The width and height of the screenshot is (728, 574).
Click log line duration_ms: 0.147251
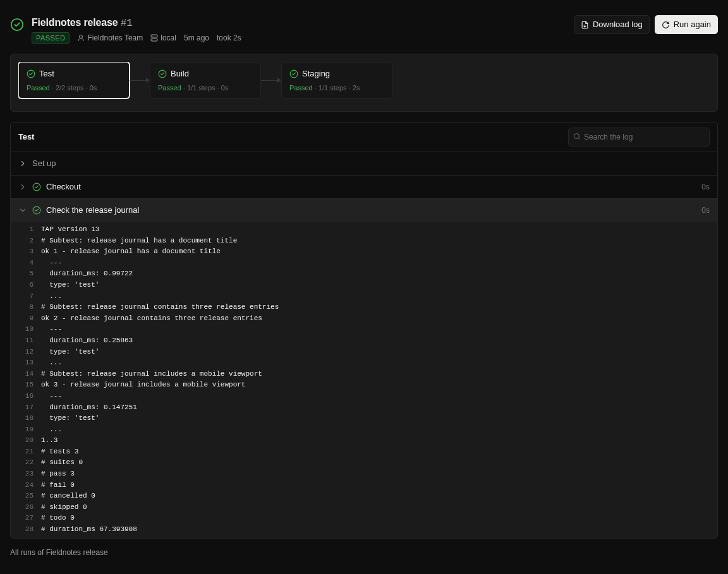(x=94, y=407)
